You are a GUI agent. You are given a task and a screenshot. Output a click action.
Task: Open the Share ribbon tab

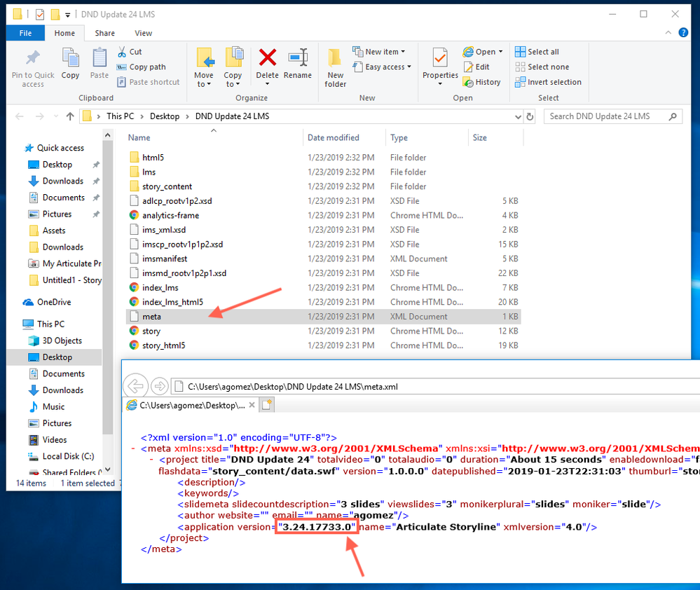(105, 33)
